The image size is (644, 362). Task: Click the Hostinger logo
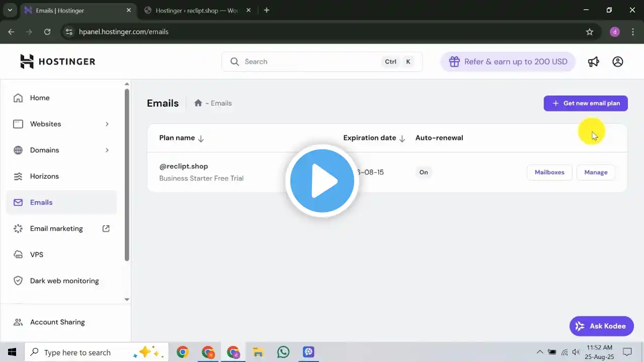click(x=57, y=61)
